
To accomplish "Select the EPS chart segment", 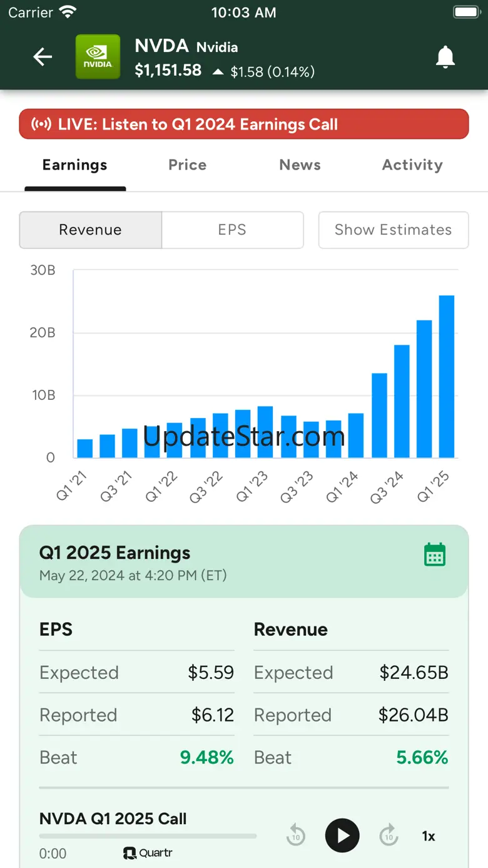I will pyautogui.click(x=232, y=230).
